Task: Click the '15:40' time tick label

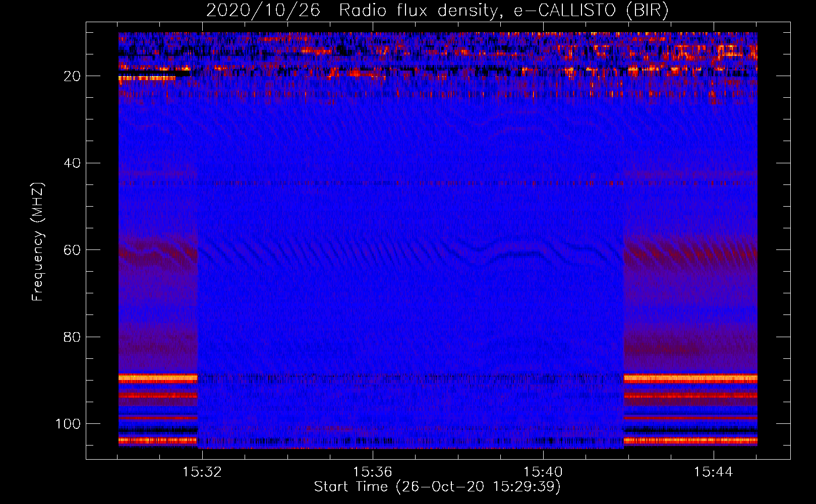Action: coord(543,472)
